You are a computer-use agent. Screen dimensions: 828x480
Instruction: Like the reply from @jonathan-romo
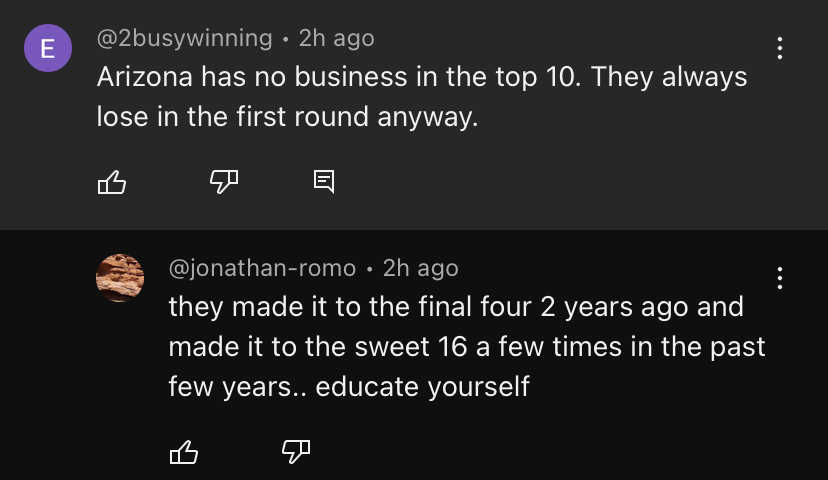(x=183, y=453)
